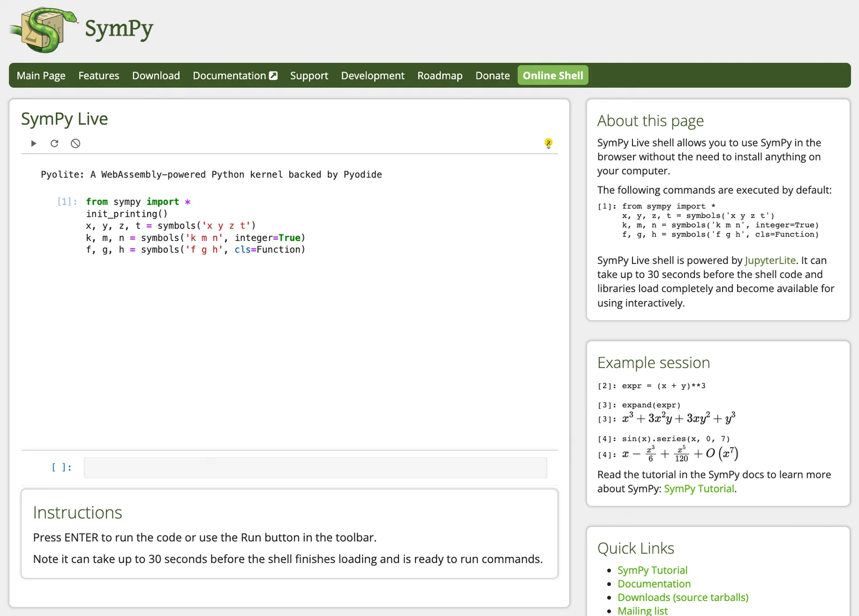Open Documentation in Quick Links
This screenshot has height=616, width=859.
click(x=654, y=584)
